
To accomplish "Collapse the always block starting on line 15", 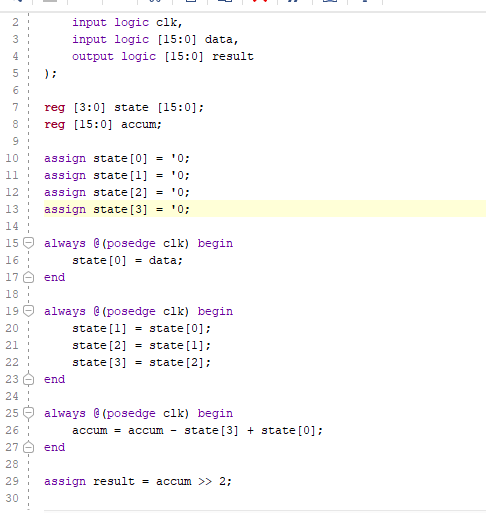I will pyautogui.click(x=29, y=243).
